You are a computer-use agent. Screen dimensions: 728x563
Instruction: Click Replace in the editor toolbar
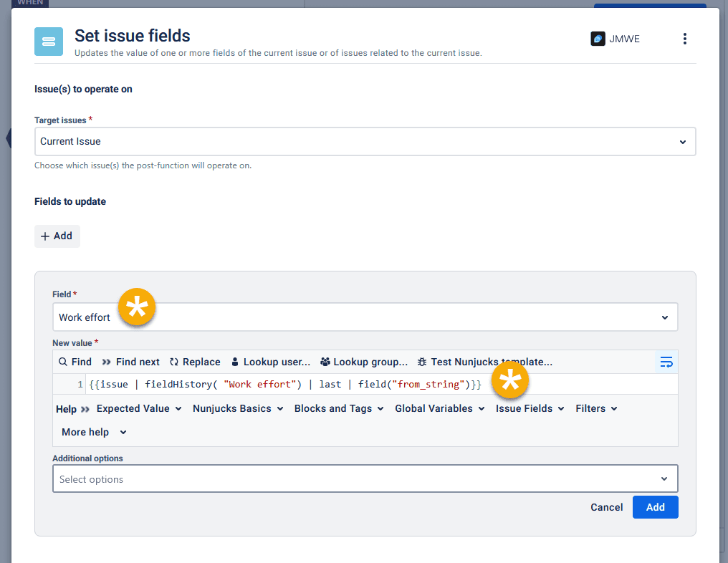click(195, 362)
